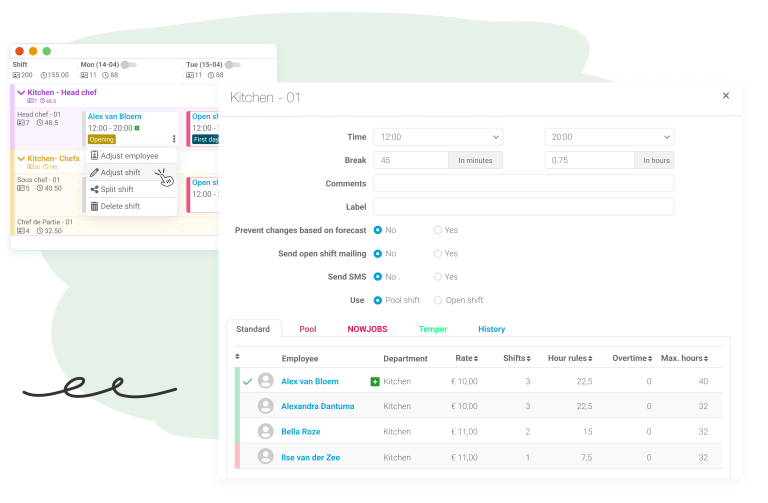Viewport: 768px width, 503px height.
Task: Open Bella Roze employee link
Action: [301, 431]
